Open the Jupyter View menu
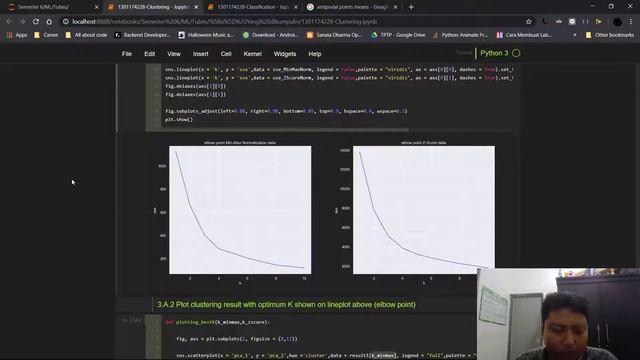 [x=173, y=54]
